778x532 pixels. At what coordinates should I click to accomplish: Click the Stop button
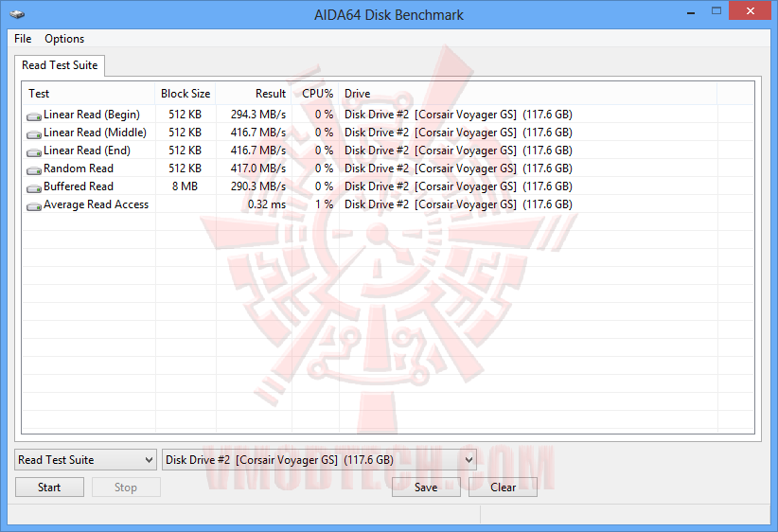click(126, 488)
